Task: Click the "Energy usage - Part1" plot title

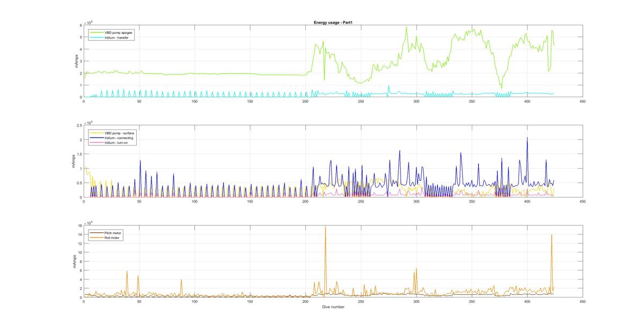Action: point(333,23)
